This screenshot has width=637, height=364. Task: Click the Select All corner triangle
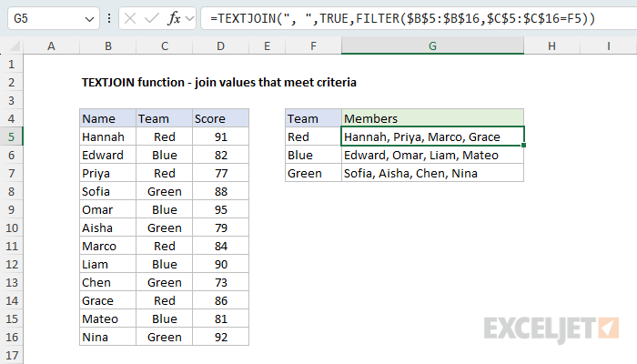pyautogui.click(x=15, y=46)
